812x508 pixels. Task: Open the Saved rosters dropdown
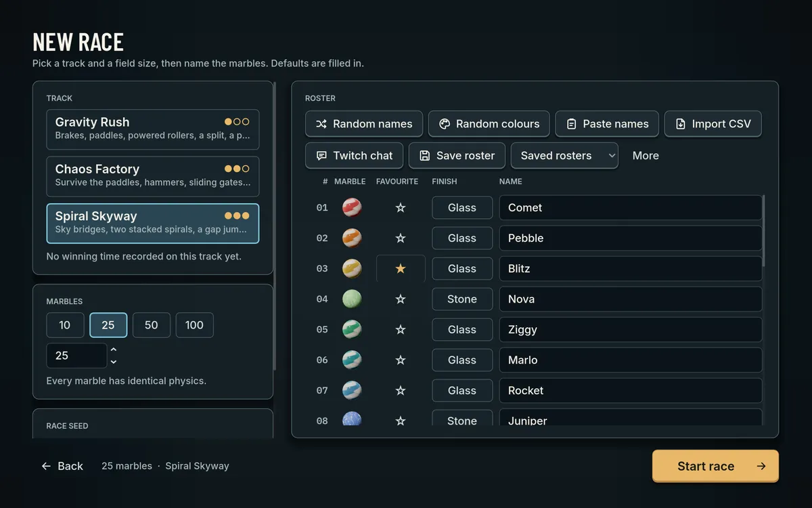[x=564, y=156]
